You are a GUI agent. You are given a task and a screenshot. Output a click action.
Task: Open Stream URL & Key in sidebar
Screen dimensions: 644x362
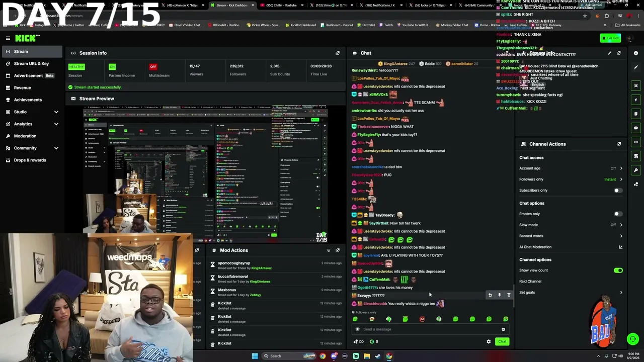32,63
